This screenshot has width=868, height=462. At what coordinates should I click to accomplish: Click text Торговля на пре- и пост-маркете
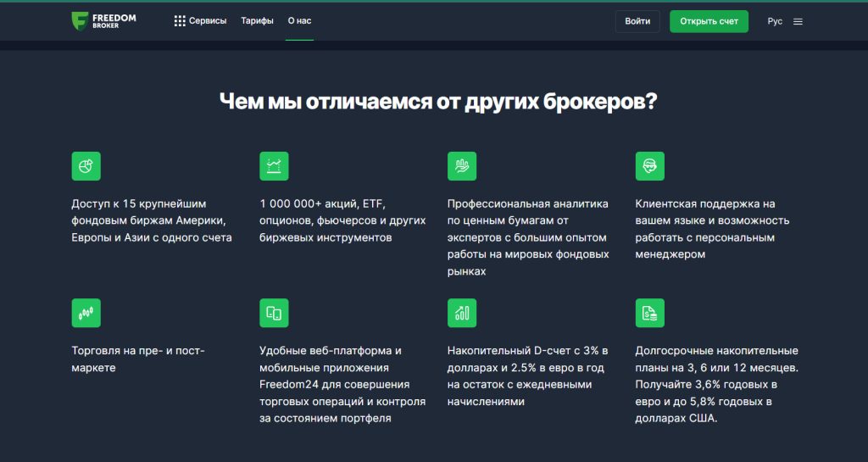(x=138, y=359)
